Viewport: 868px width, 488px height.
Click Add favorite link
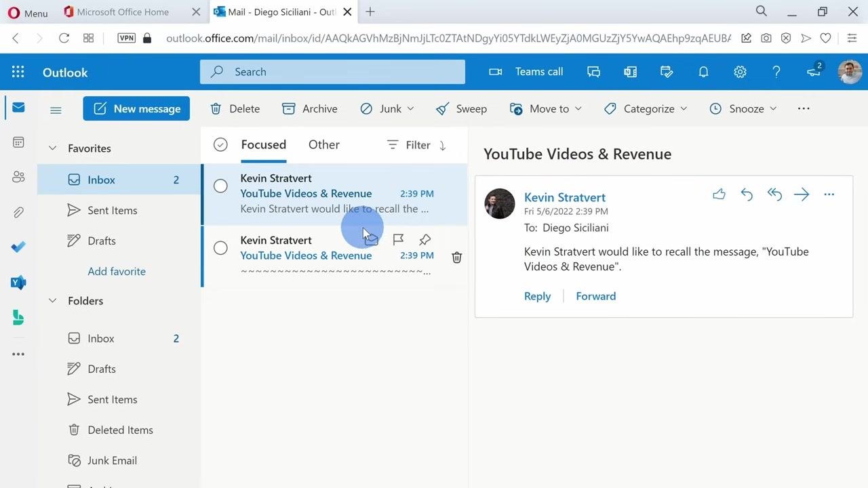(x=117, y=271)
